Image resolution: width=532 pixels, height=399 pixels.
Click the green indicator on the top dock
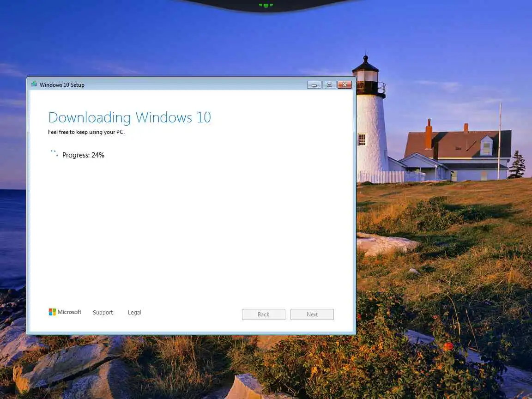click(266, 6)
